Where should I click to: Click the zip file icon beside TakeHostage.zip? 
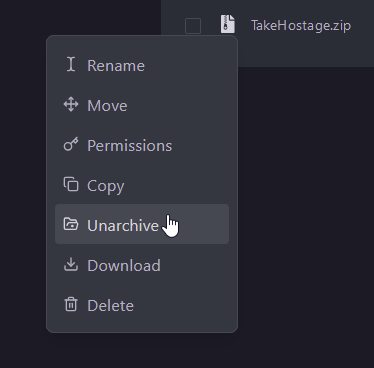click(x=228, y=24)
